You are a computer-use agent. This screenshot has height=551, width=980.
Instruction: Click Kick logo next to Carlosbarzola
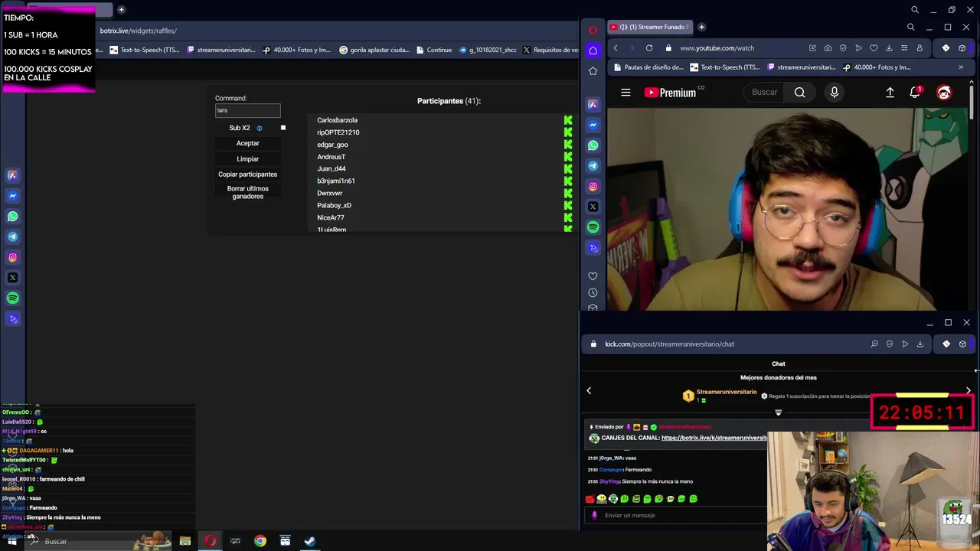click(x=568, y=120)
